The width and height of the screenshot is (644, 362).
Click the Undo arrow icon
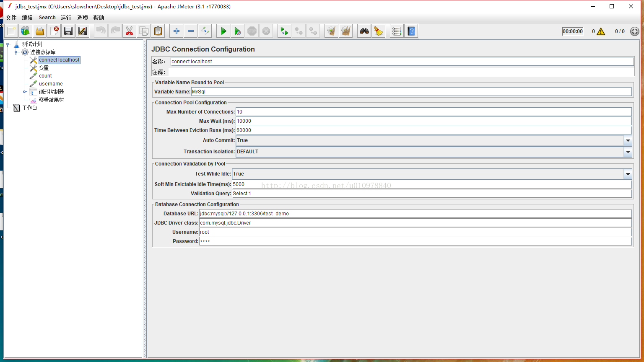(101, 31)
